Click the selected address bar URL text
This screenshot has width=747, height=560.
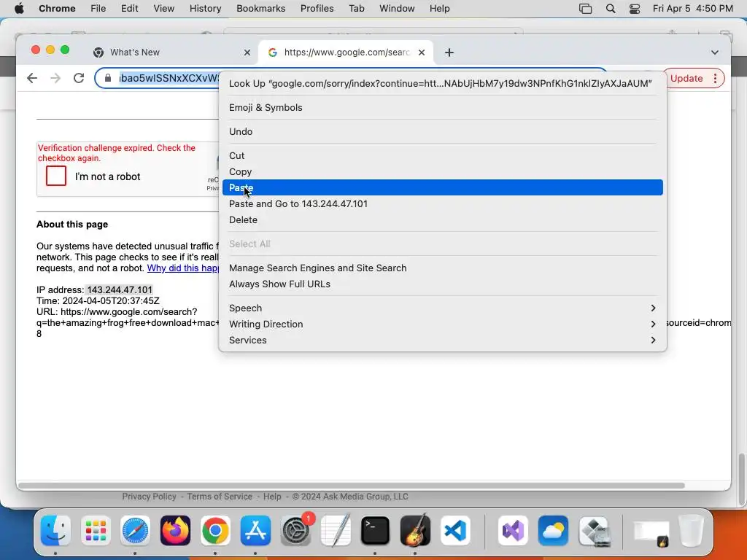(x=169, y=78)
